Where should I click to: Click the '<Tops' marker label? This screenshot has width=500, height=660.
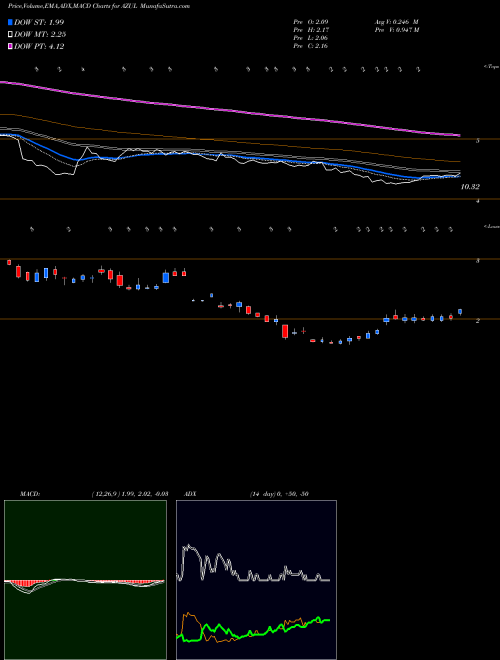pyautogui.click(x=491, y=67)
